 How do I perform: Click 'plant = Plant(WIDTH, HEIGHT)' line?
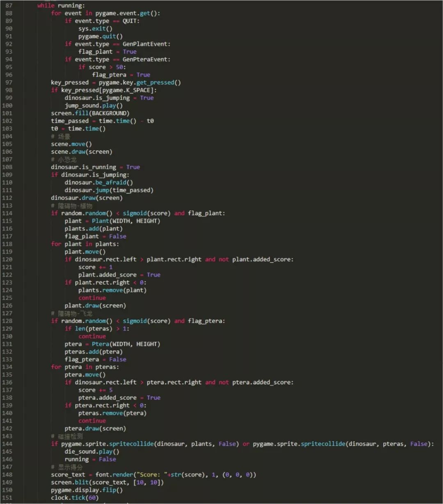112,221
